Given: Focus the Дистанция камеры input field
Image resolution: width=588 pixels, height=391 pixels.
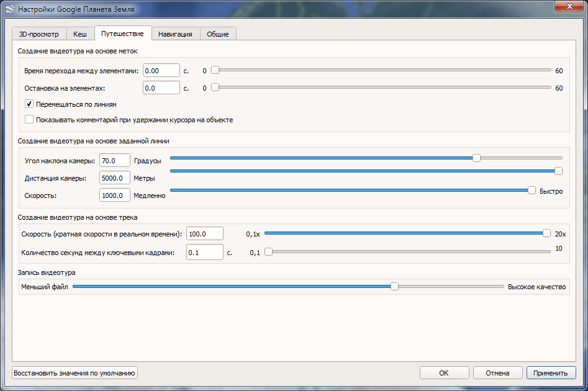Looking at the screenshot, I should pyautogui.click(x=115, y=178).
